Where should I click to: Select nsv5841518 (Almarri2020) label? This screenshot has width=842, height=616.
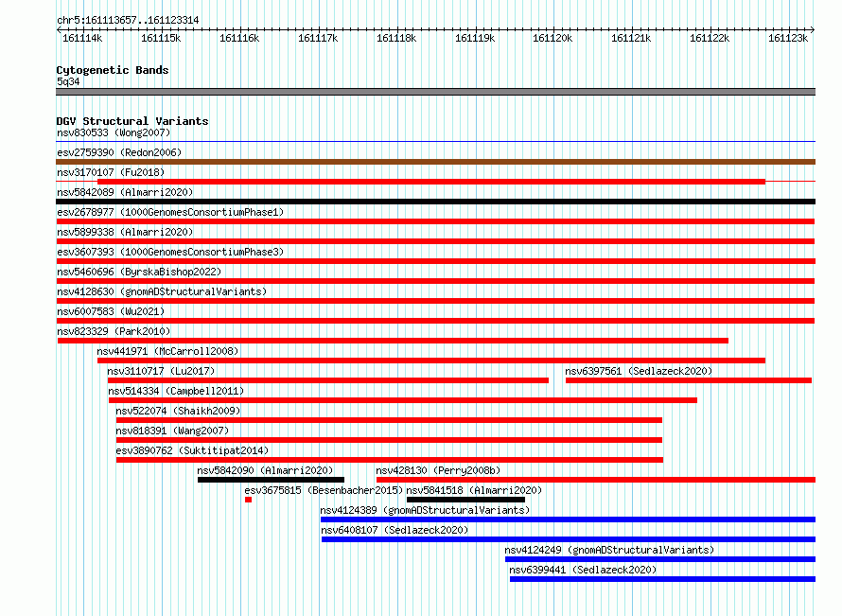pyautogui.click(x=474, y=490)
